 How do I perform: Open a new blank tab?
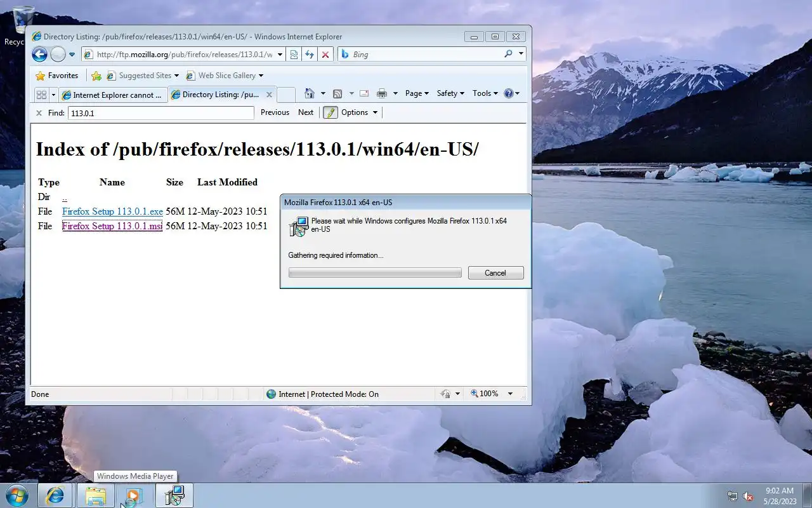(x=286, y=95)
